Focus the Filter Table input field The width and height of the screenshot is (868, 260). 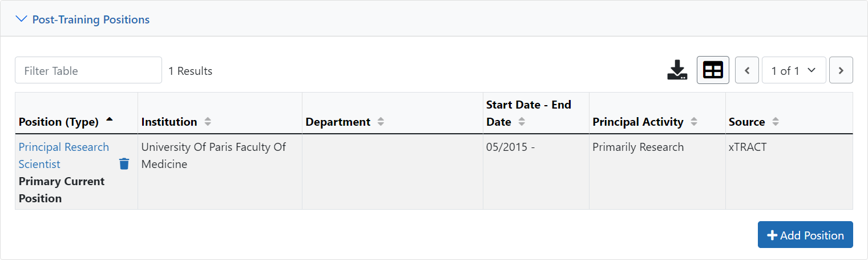88,70
